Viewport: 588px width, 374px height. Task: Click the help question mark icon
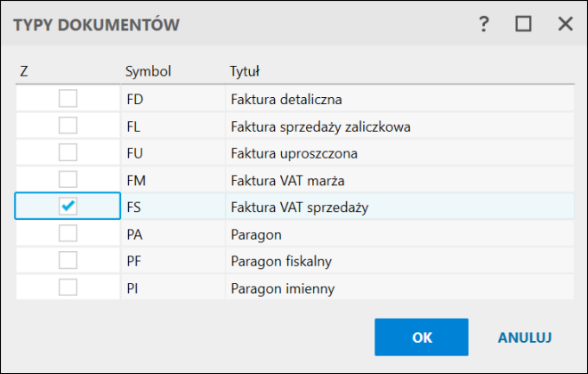(x=484, y=25)
